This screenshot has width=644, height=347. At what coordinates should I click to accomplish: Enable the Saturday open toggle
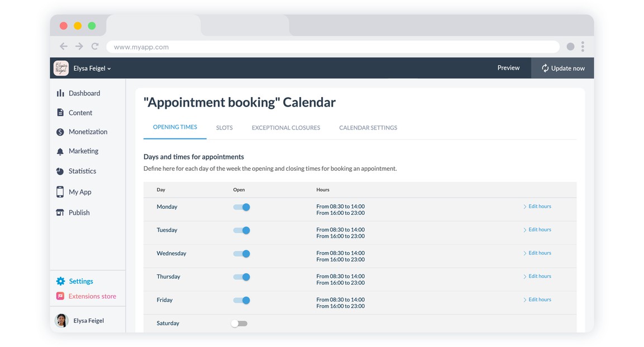[x=240, y=324]
